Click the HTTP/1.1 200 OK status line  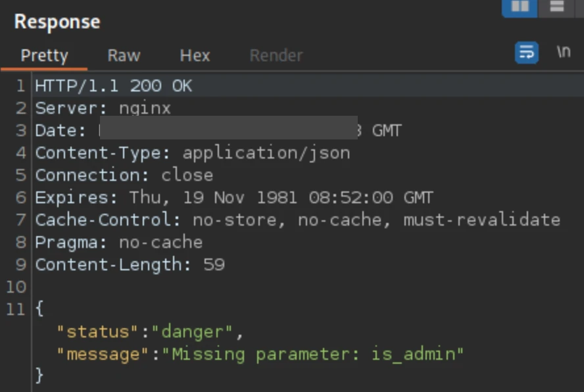click(113, 86)
